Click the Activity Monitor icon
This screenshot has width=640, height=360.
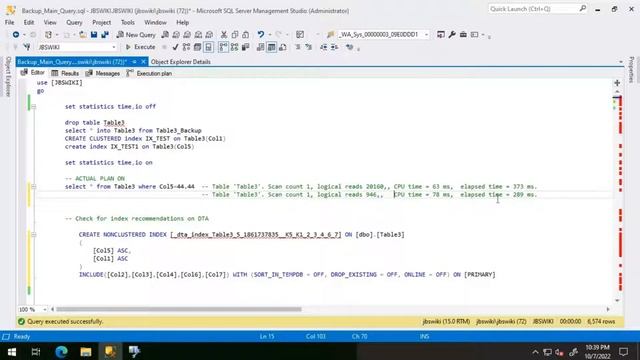pos(300,35)
